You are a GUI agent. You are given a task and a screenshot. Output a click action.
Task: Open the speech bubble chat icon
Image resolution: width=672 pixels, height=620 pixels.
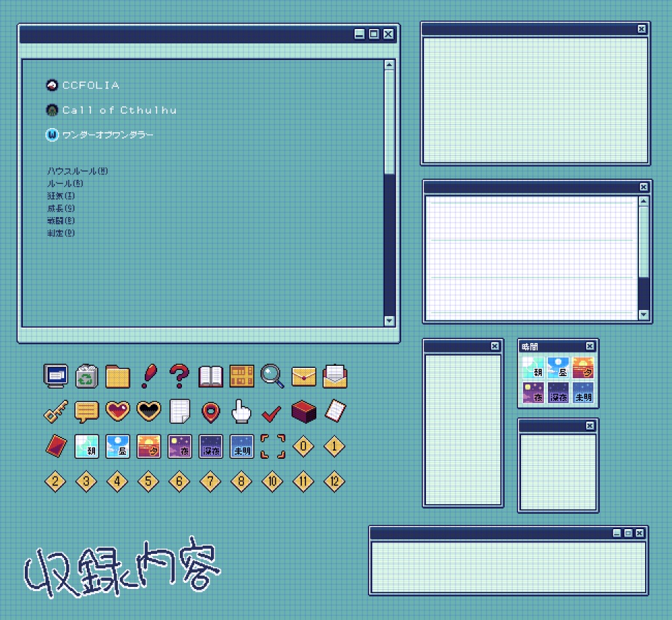(x=86, y=411)
